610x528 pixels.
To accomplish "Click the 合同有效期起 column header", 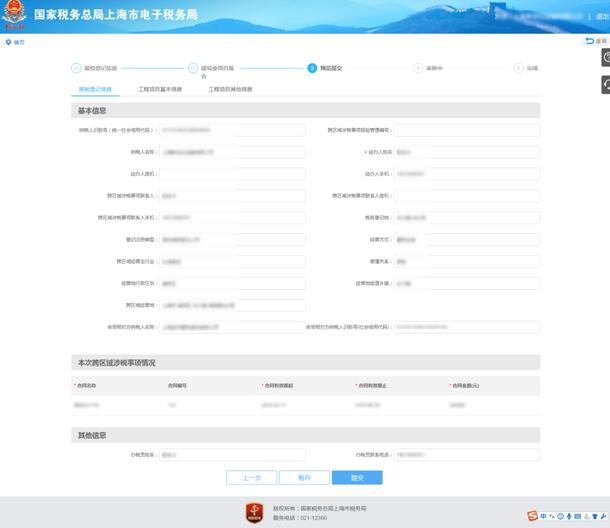I will tap(279, 386).
